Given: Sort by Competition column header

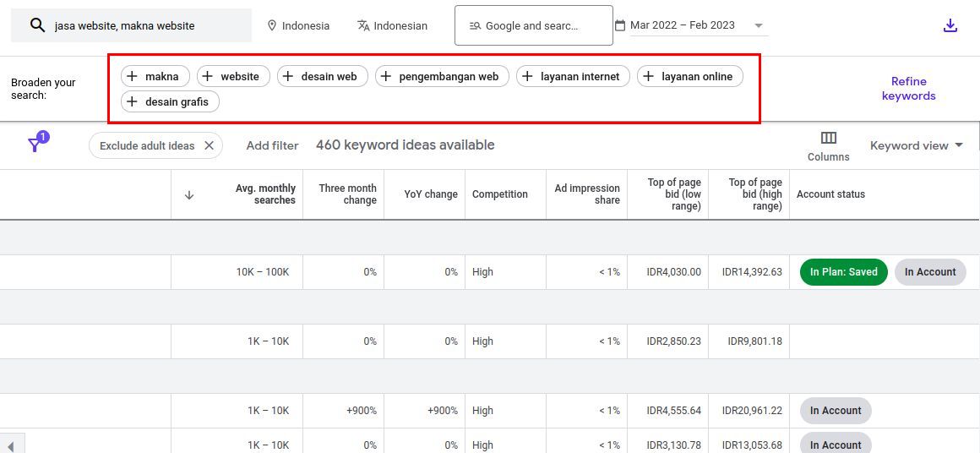Looking at the screenshot, I should click(499, 194).
